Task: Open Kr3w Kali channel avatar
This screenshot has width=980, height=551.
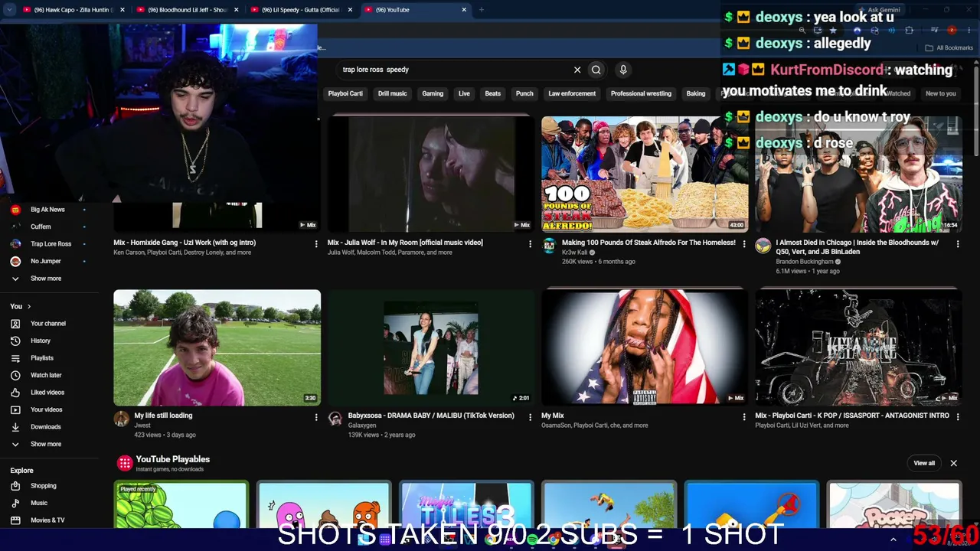Action: click(x=549, y=245)
